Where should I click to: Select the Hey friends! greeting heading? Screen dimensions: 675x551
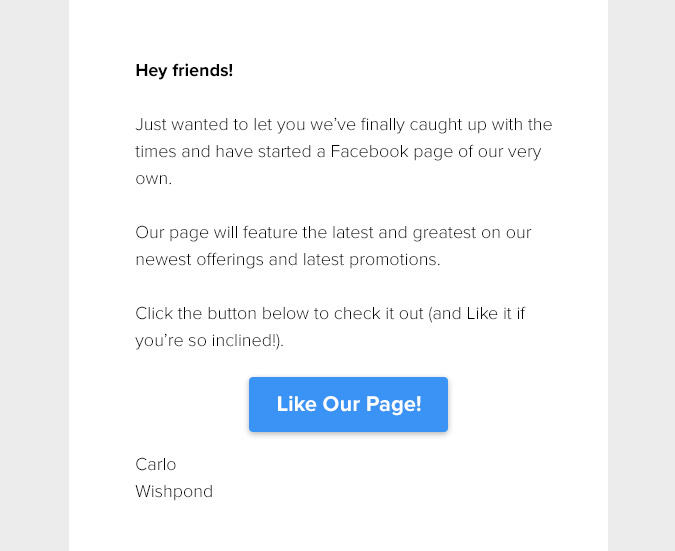(x=184, y=71)
